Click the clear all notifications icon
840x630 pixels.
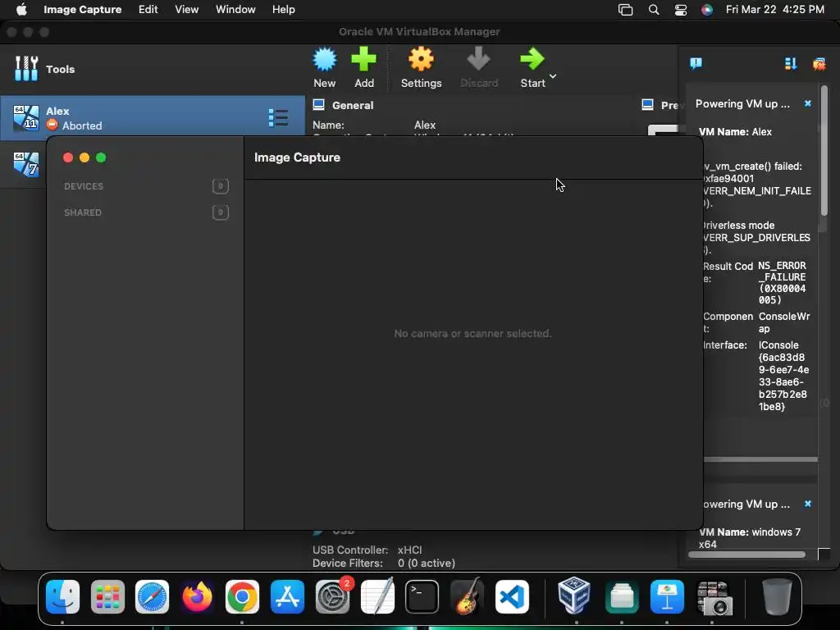tap(819, 64)
